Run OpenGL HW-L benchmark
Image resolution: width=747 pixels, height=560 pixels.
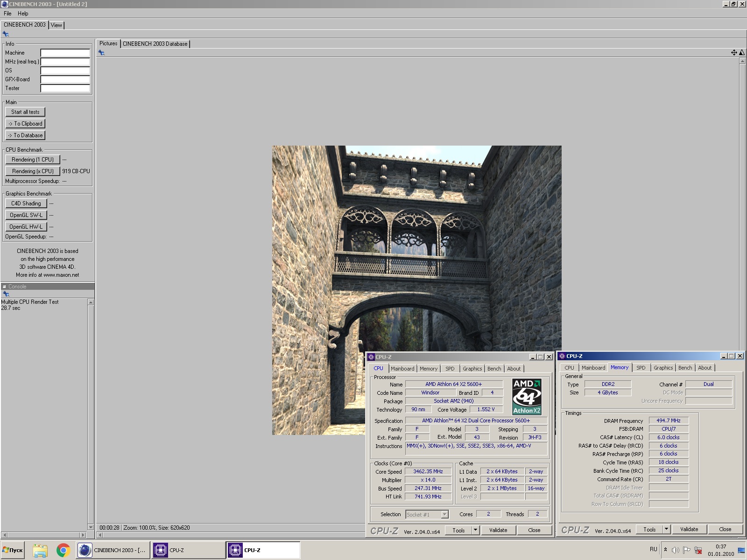click(26, 227)
